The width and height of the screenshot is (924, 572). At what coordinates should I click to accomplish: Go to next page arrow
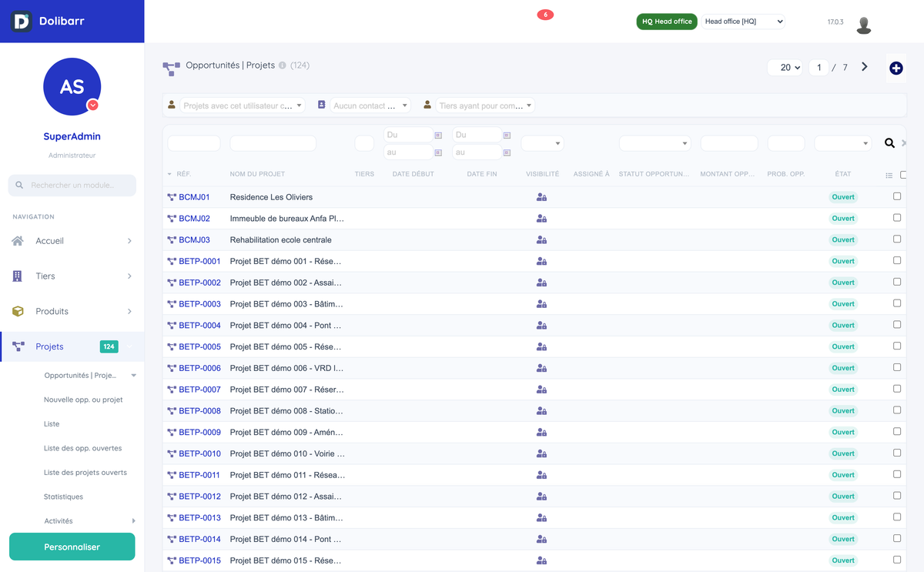click(x=865, y=67)
